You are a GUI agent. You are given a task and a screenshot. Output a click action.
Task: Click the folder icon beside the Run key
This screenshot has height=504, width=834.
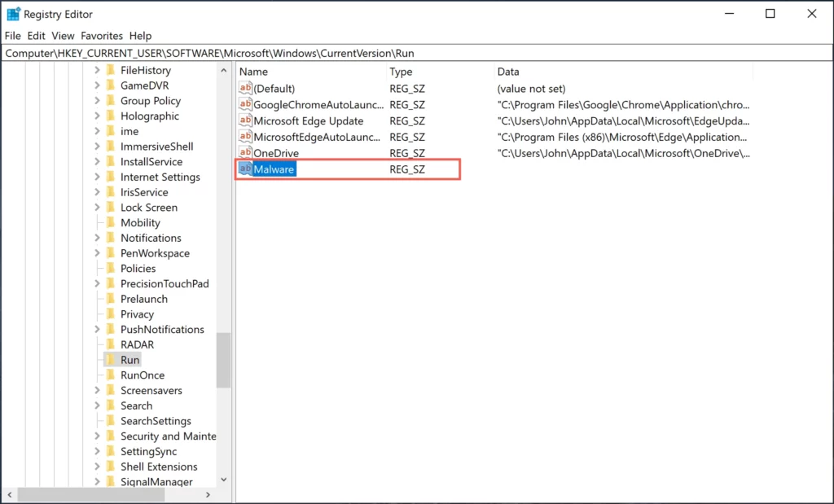[x=112, y=359]
